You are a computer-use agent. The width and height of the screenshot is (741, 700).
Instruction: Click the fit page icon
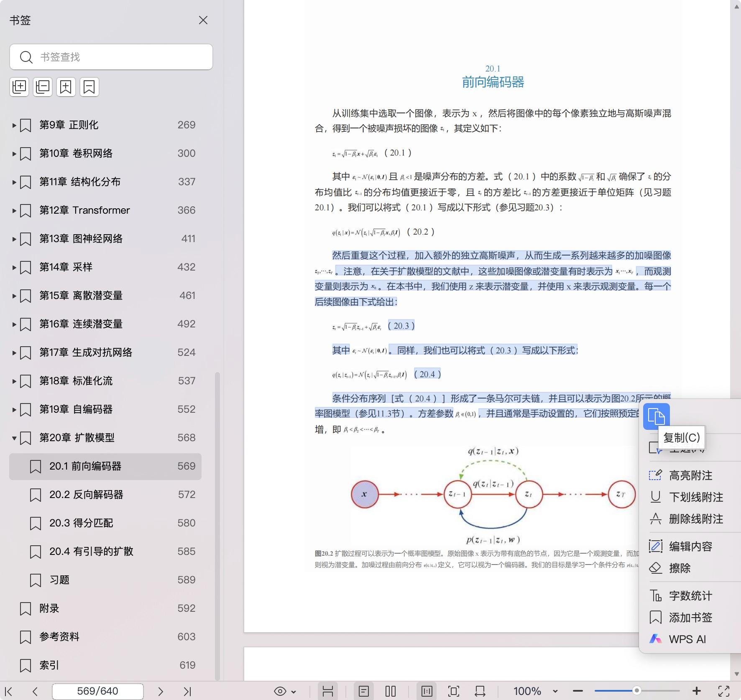click(x=453, y=691)
